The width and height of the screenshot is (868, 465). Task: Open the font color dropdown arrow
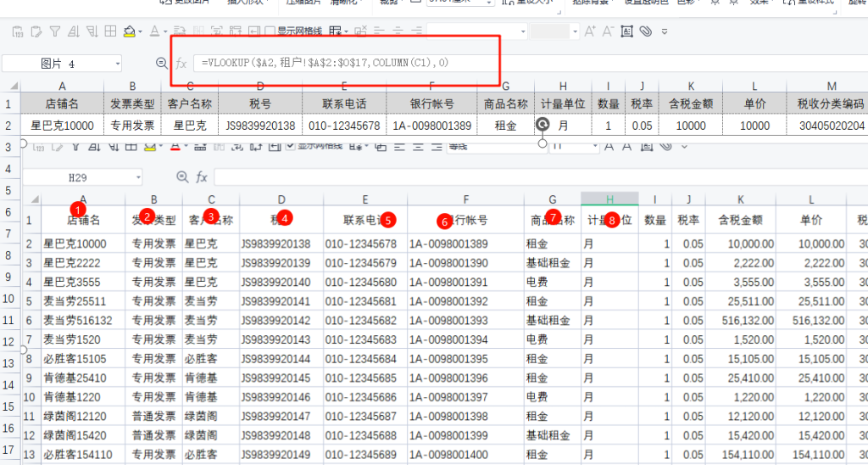165,31
